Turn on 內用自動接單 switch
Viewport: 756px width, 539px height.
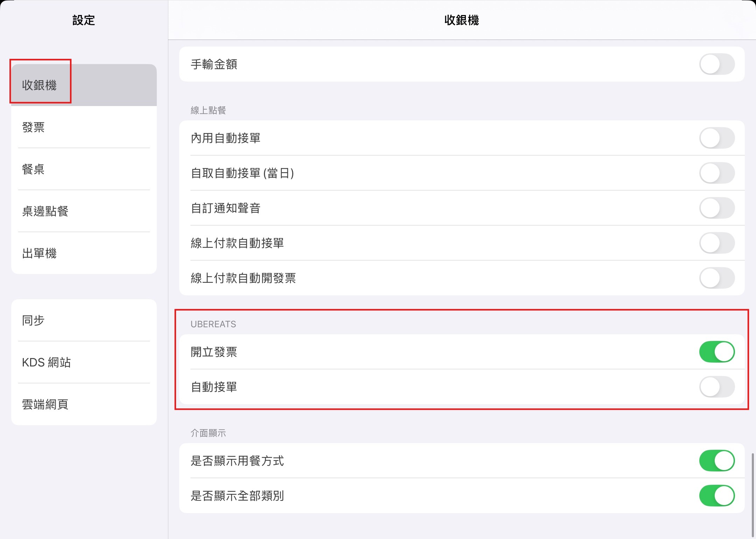coord(717,138)
